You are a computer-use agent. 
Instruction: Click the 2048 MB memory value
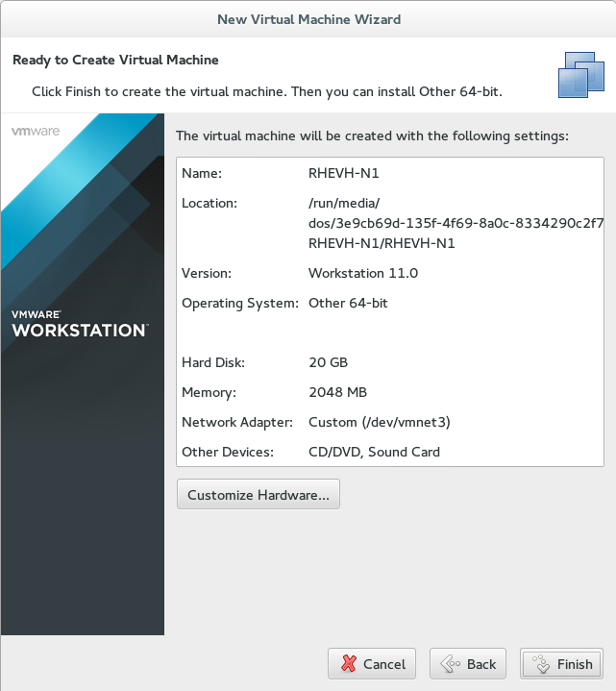(x=338, y=392)
